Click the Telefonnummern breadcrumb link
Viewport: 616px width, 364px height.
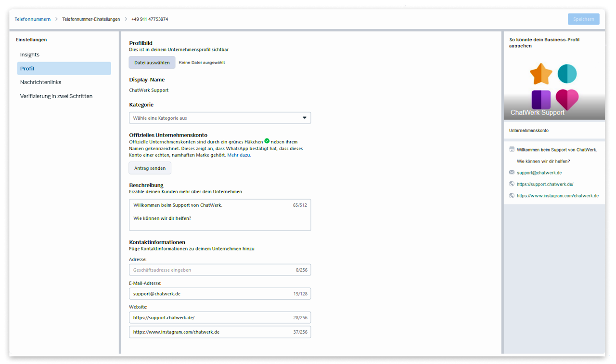coord(33,19)
